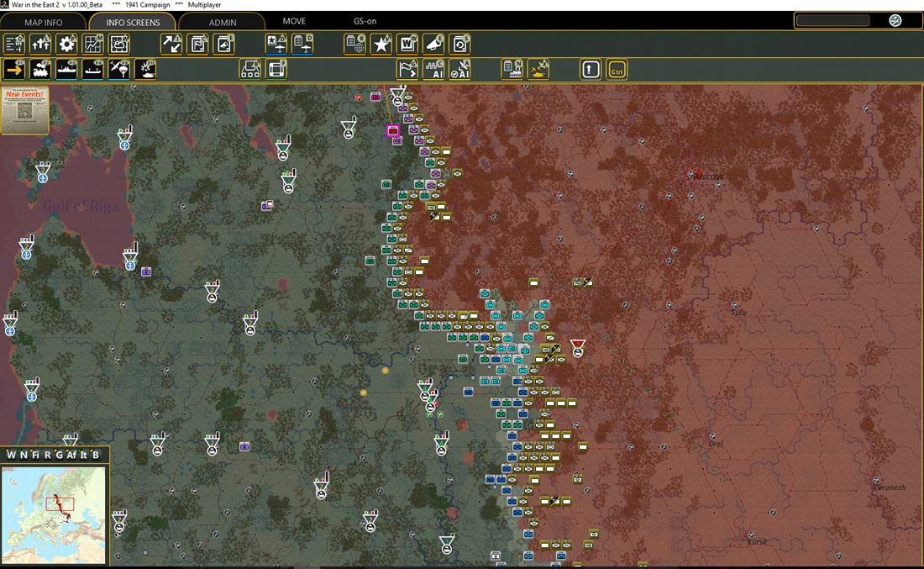Select the R nation filter

click(x=48, y=455)
